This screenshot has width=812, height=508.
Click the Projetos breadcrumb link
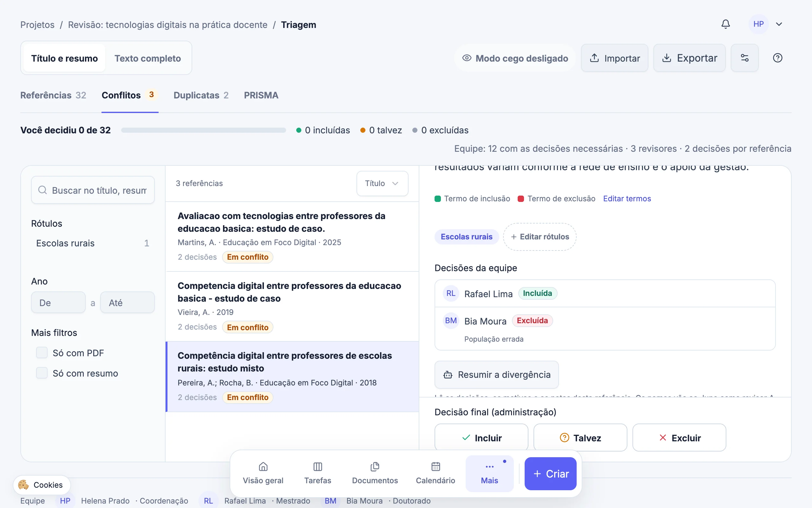(x=37, y=24)
